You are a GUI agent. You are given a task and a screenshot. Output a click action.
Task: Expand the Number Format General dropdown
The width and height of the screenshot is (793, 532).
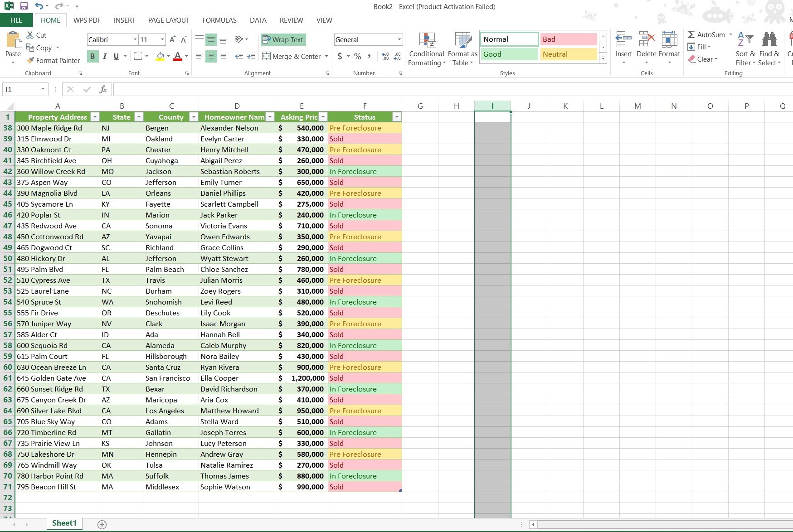click(x=399, y=40)
